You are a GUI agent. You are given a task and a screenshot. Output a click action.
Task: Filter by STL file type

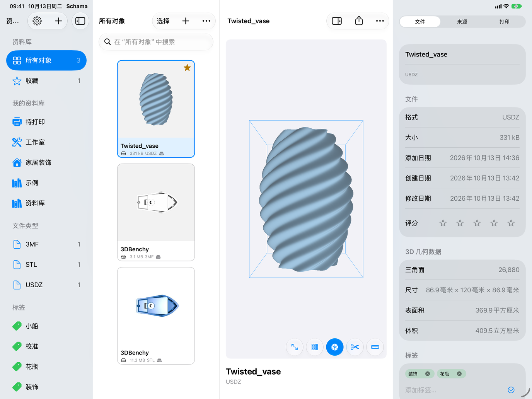pyautogui.click(x=46, y=264)
